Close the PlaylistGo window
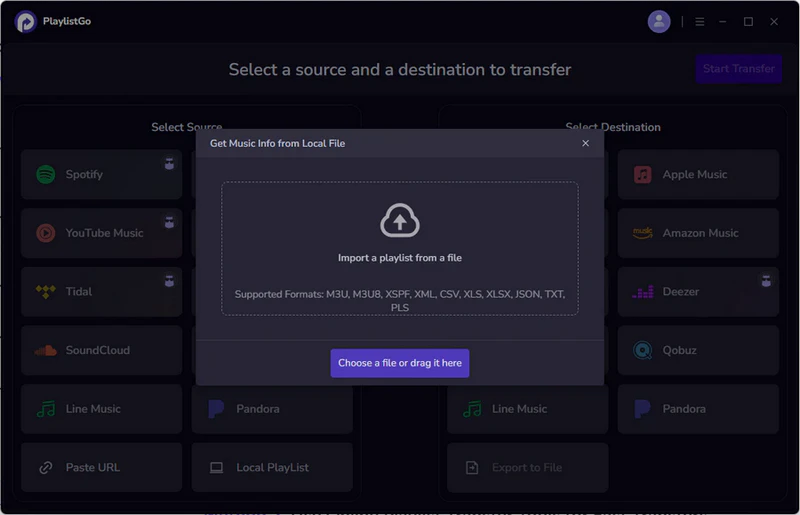 (773, 21)
